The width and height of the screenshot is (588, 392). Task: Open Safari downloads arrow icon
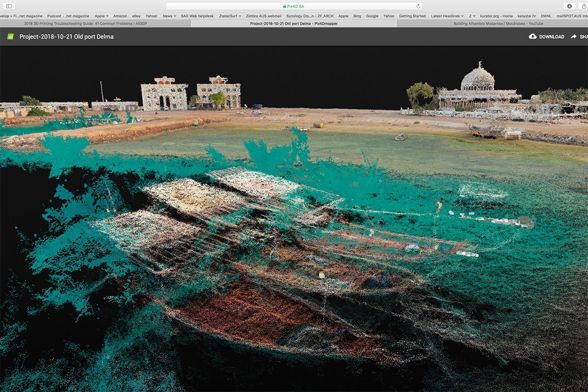tap(569, 6)
